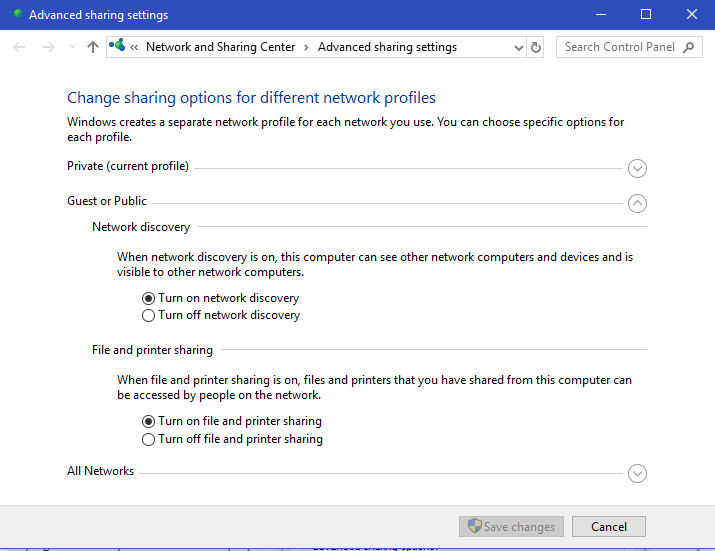Screen dimensions: 715x551
Task: Click the network icon in address bar
Action: point(117,45)
